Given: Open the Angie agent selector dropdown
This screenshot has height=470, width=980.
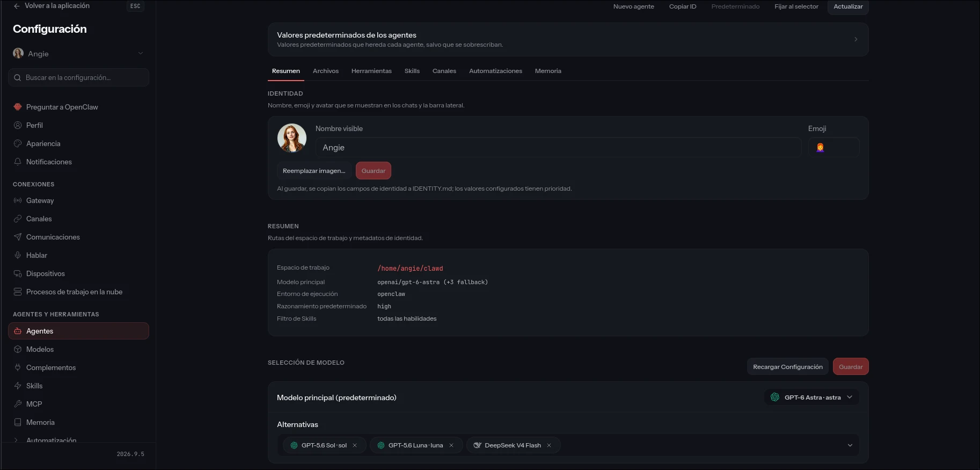Looking at the screenshot, I should click(78, 54).
